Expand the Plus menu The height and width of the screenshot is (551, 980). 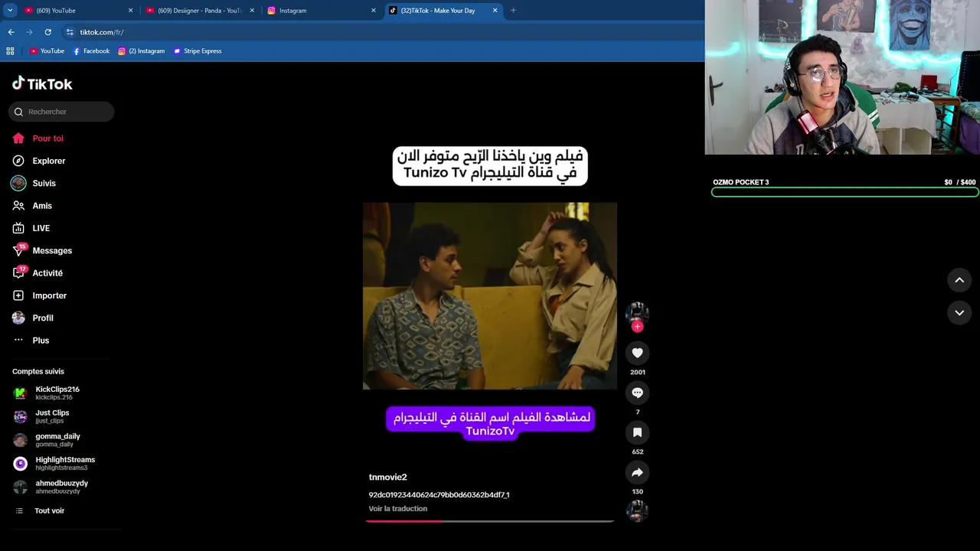31,340
